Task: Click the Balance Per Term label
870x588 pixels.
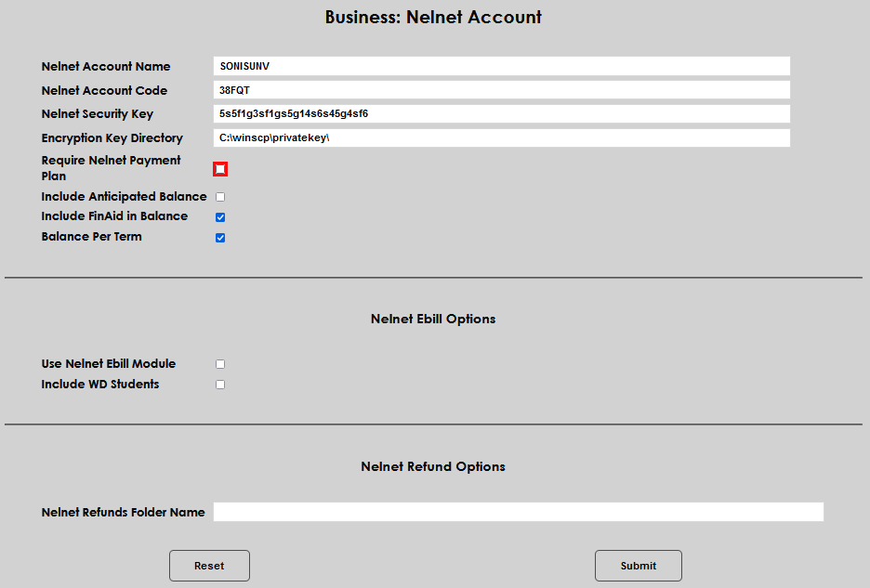Action: (x=91, y=236)
